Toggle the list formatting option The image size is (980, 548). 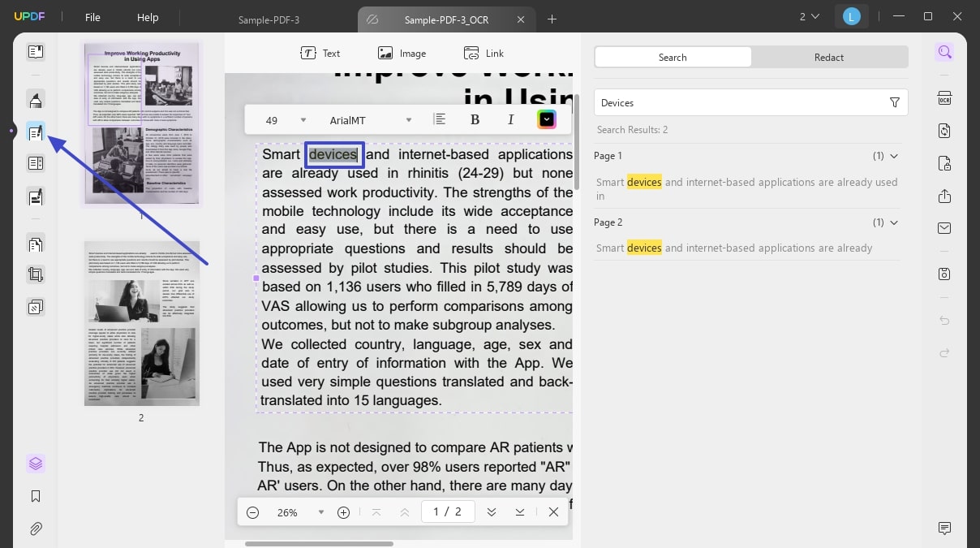(440, 119)
